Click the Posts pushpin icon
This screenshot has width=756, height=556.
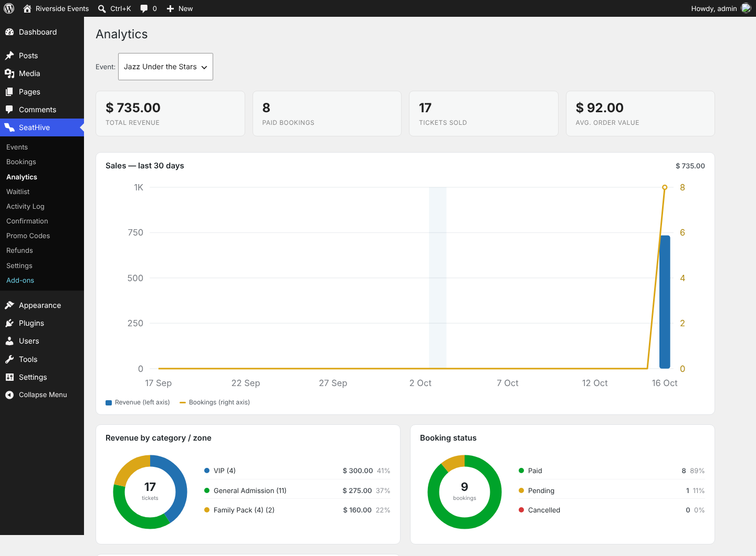[9, 56]
